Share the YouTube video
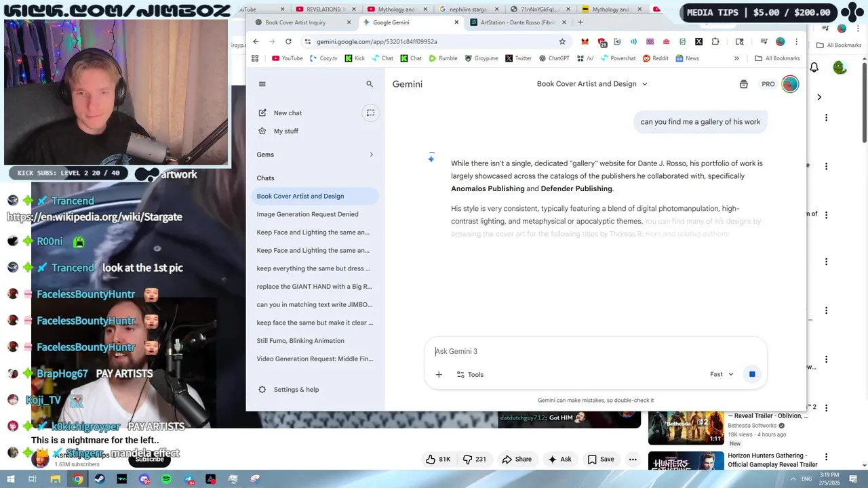Image resolution: width=868 pixels, height=488 pixels. pyautogui.click(x=517, y=459)
